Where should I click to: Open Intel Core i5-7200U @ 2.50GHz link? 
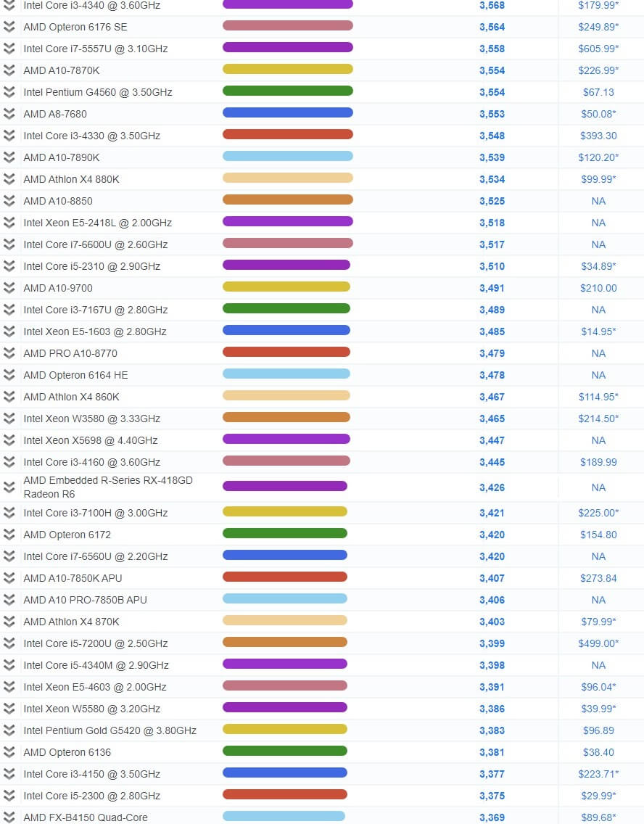[x=96, y=644]
